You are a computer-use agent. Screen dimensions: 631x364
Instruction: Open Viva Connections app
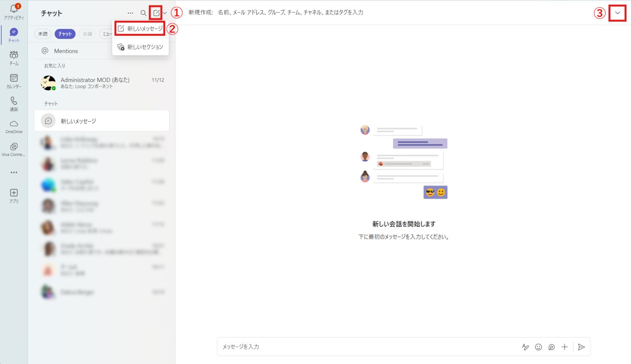[14, 150]
